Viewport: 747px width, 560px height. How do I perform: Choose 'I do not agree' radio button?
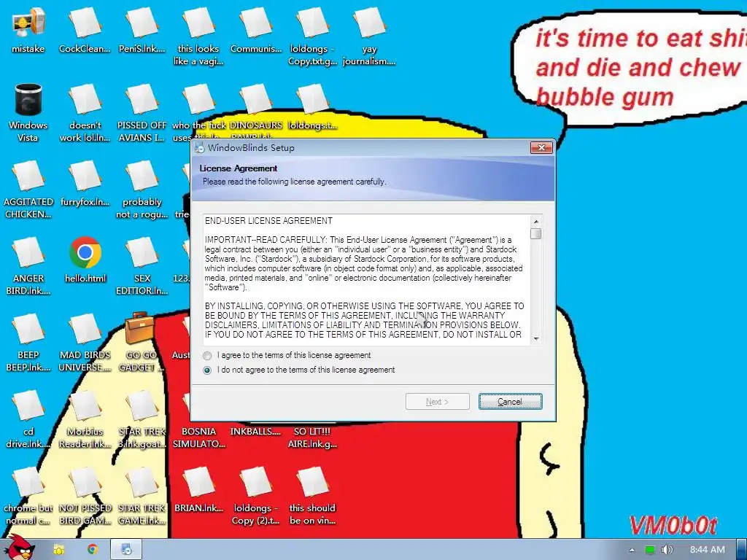(x=206, y=370)
